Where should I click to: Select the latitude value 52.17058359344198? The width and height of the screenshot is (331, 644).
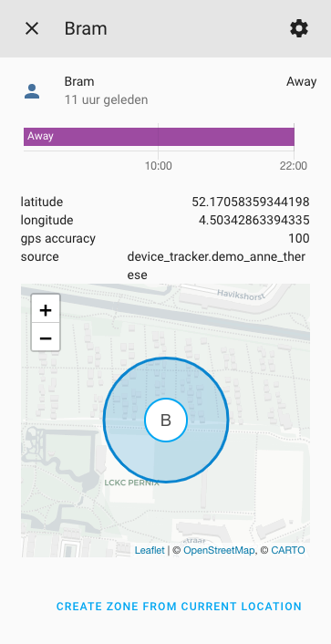click(x=251, y=202)
